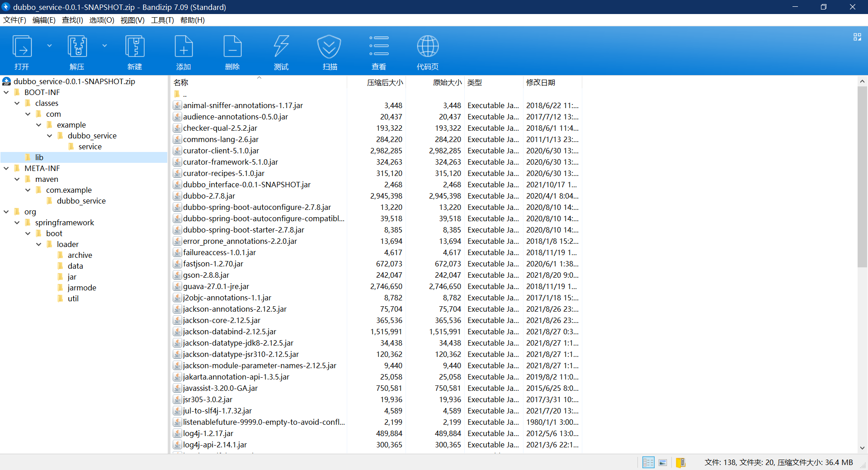Collapse the com.example tree node

click(28, 190)
